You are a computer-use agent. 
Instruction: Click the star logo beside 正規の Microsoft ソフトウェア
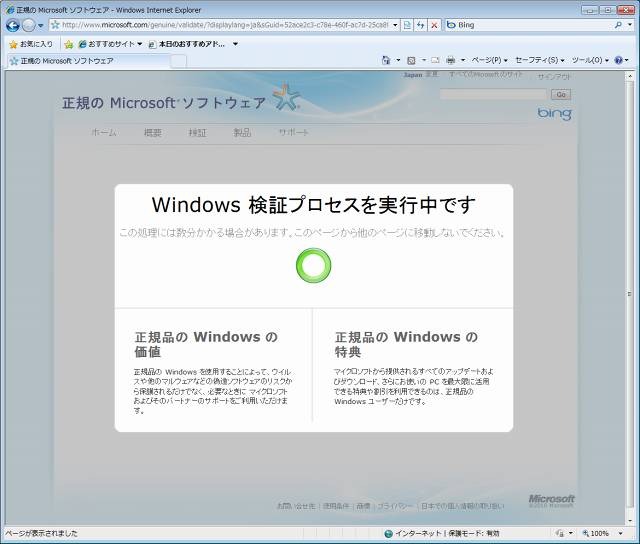pos(287,97)
